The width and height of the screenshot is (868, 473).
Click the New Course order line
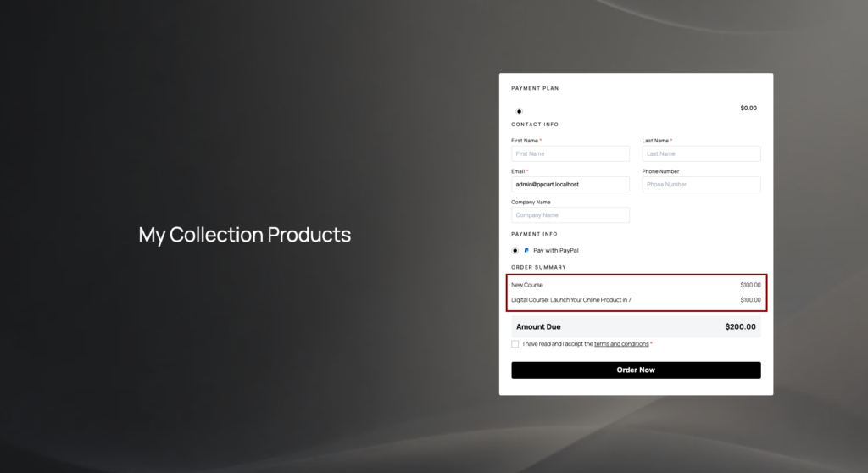(x=636, y=285)
